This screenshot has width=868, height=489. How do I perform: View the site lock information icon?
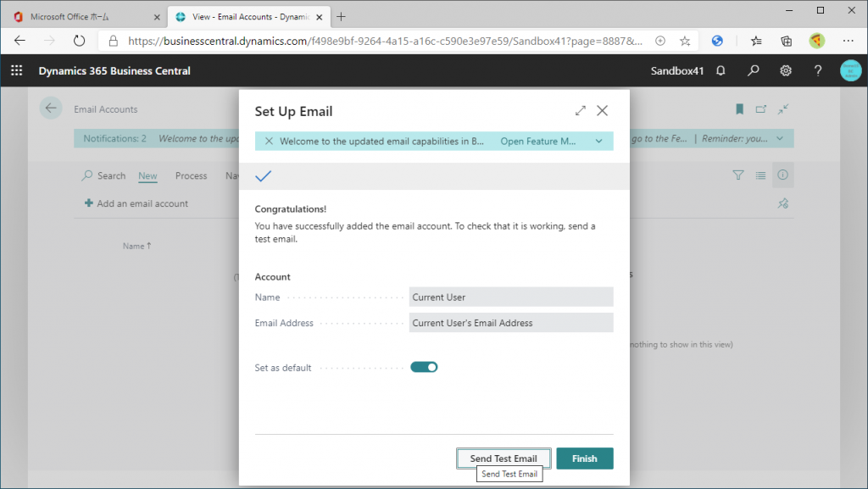click(113, 41)
